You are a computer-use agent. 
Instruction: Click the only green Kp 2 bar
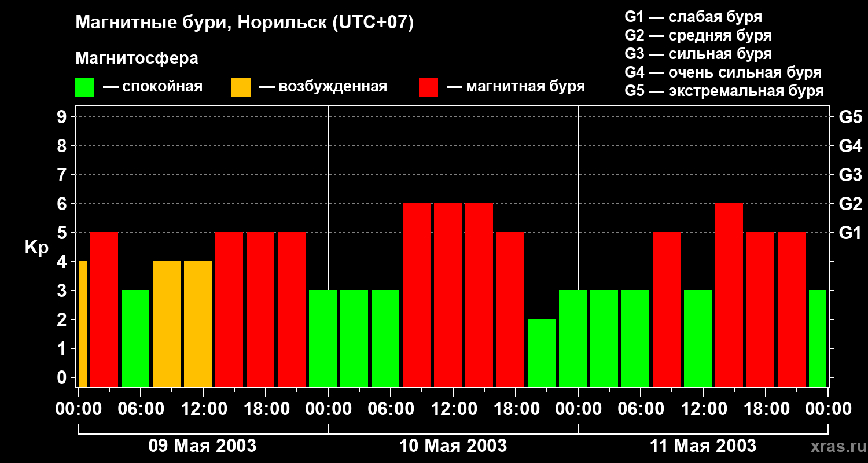tap(542, 353)
